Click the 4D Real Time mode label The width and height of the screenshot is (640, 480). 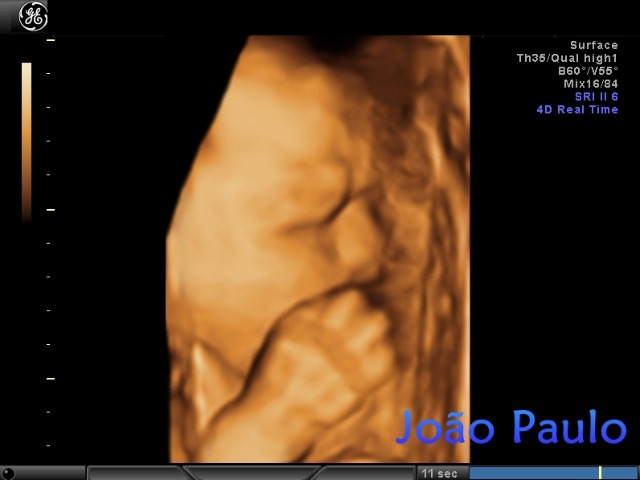pyautogui.click(x=577, y=110)
